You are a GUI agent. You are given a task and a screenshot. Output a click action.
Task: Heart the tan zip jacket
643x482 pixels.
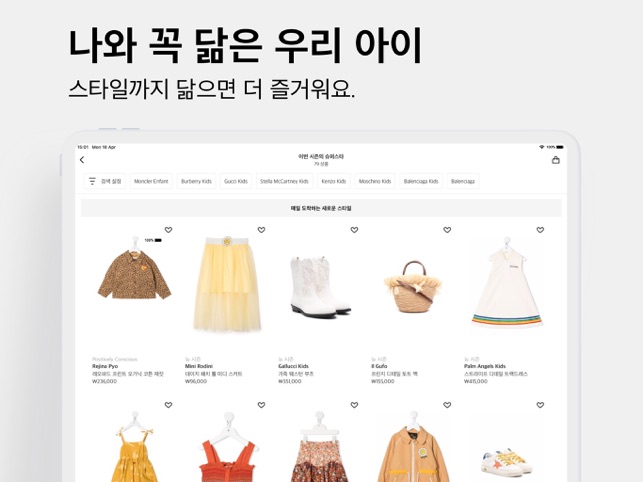coord(447,405)
